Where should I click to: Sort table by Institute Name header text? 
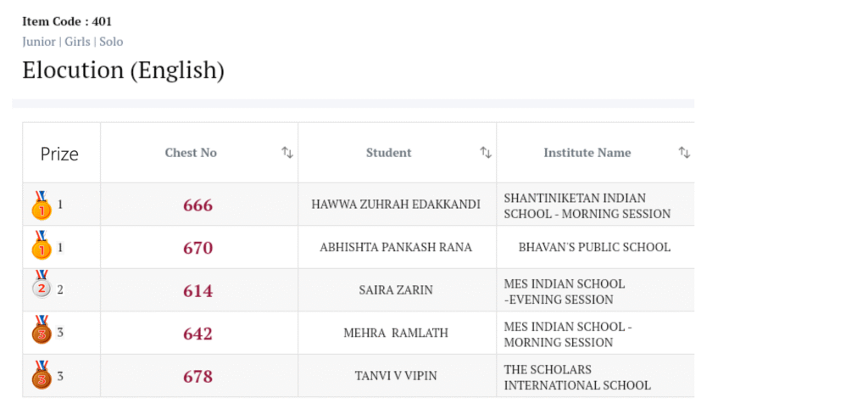pos(587,153)
